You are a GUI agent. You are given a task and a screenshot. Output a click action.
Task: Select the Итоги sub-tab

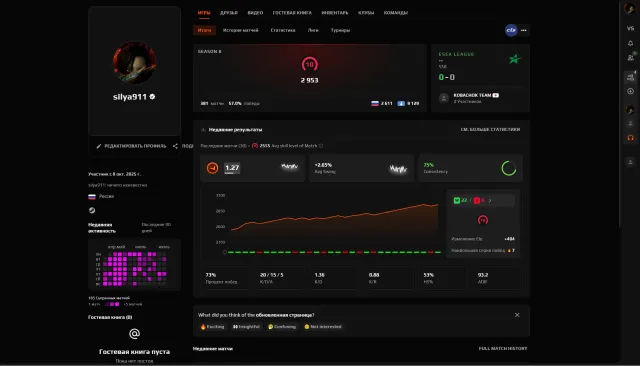pos(204,30)
